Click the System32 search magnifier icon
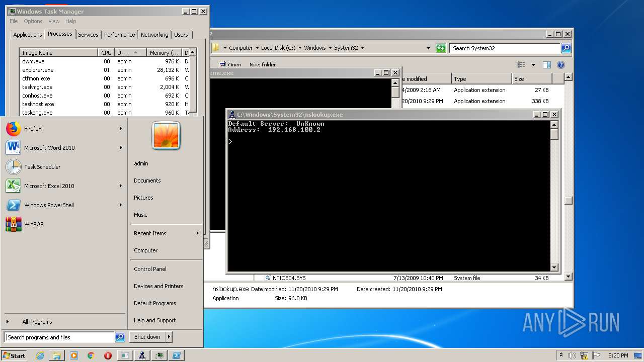Screen dimensions: 644x362 pyautogui.click(x=566, y=48)
